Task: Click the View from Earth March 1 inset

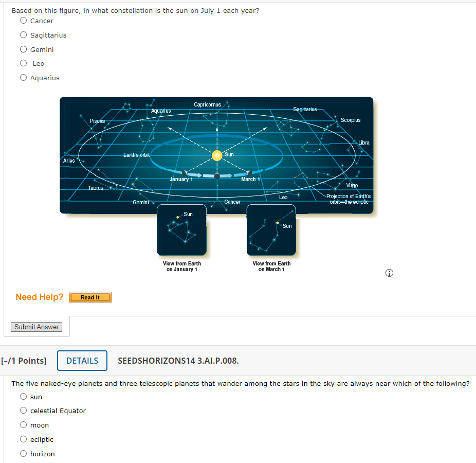Action: click(x=271, y=230)
